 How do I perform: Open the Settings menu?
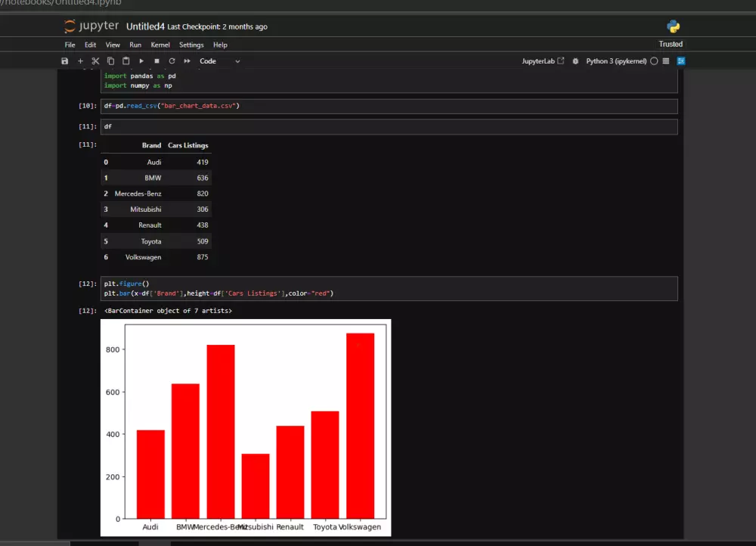191,45
